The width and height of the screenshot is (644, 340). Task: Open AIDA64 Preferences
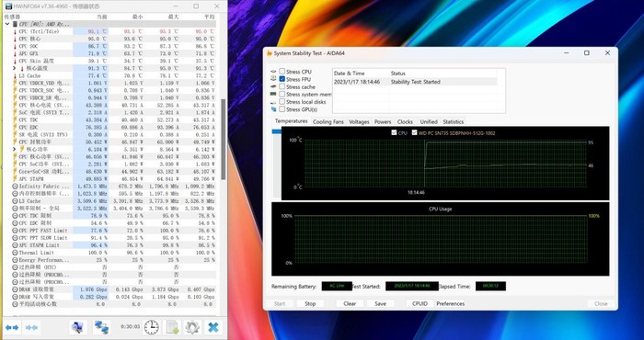[x=451, y=303]
